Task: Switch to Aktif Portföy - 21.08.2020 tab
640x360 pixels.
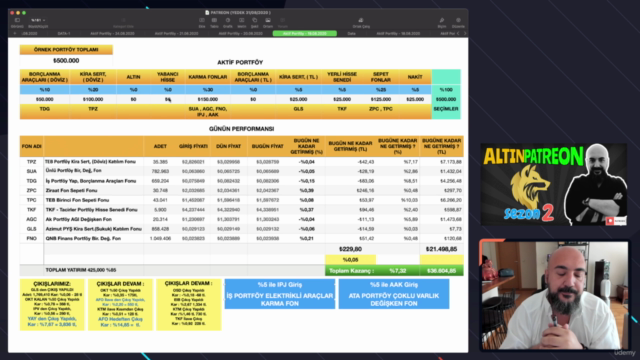Action: coord(176,33)
